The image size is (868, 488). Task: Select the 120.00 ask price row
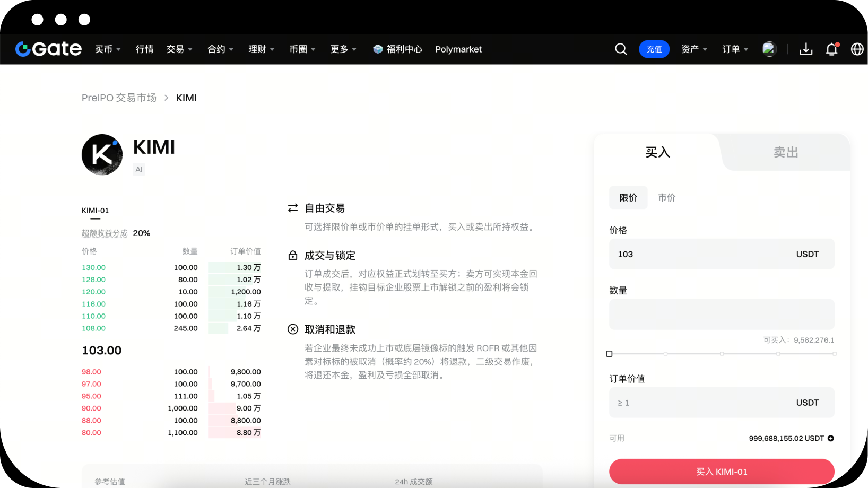tap(171, 292)
